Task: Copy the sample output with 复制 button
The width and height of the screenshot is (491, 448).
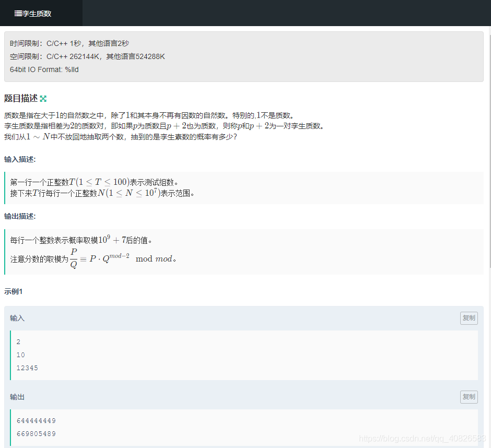Action: coord(469,397)
